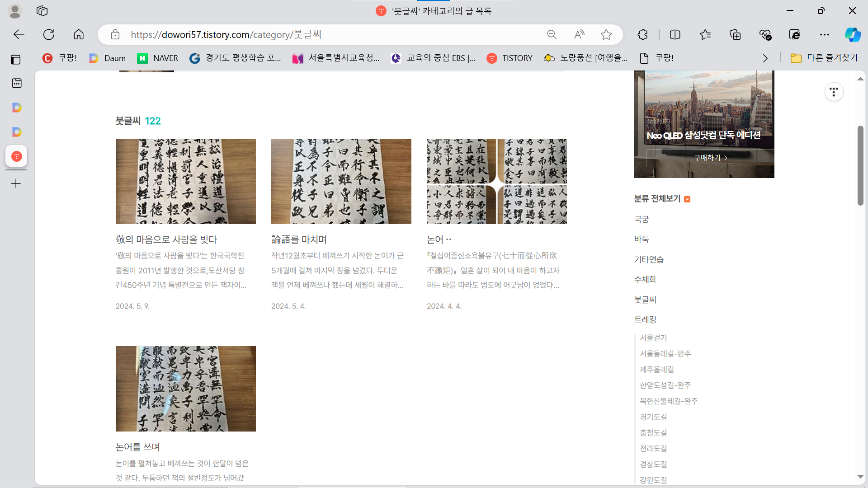
Task: Toggle the Split screen view icon
Action: [675, 34]
